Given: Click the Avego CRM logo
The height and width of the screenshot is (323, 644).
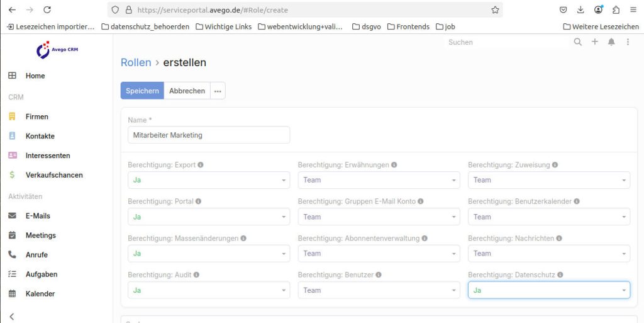Looking at the screenshot, I should point(57,50).
